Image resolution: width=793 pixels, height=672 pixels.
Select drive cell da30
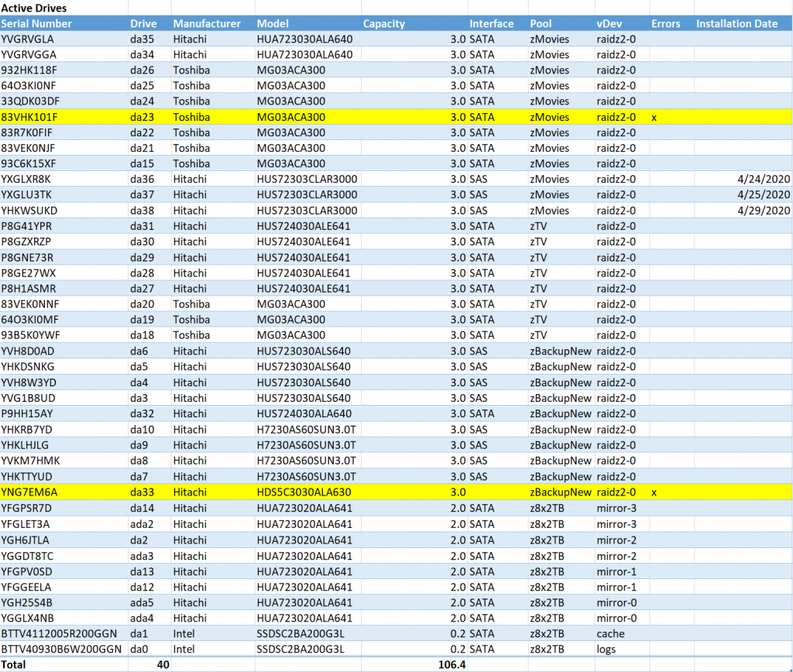click(x=142, y=242)
